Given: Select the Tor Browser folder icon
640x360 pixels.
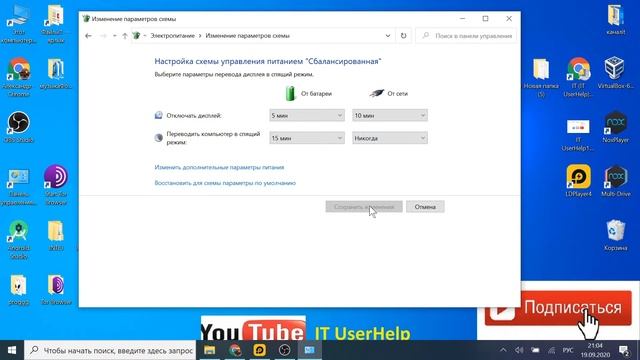Looking at the screenshot, I should tap(56, 290).
